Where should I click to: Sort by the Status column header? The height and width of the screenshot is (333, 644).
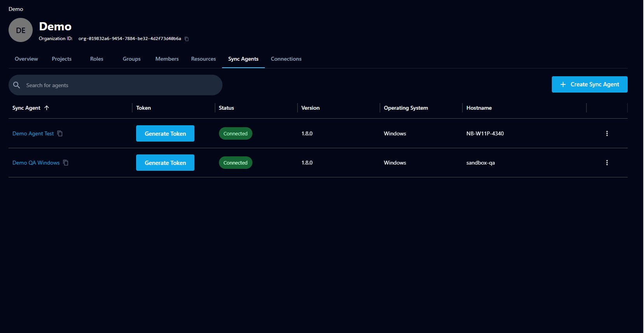pos(226,108)
